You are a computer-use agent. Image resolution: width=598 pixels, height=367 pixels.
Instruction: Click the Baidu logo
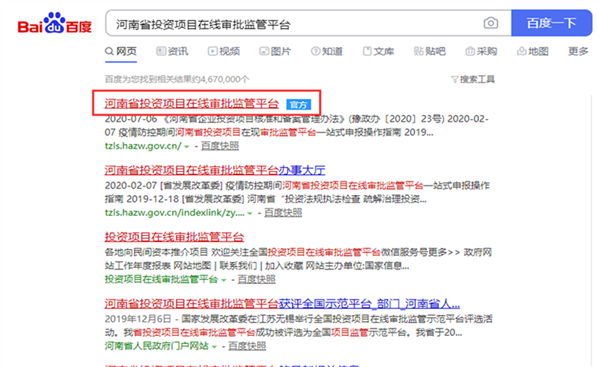coord(55,24)
